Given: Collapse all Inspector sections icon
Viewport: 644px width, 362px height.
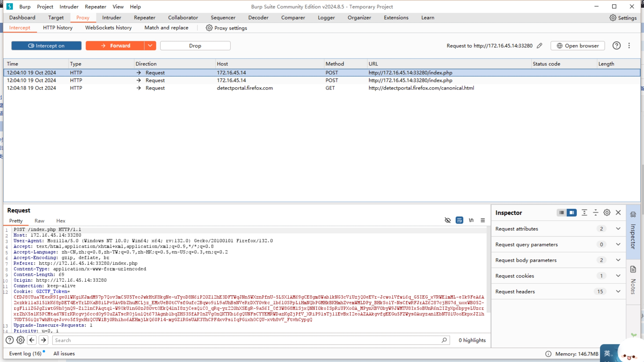Looking at the screenshot, I should (x=595, y=213).
